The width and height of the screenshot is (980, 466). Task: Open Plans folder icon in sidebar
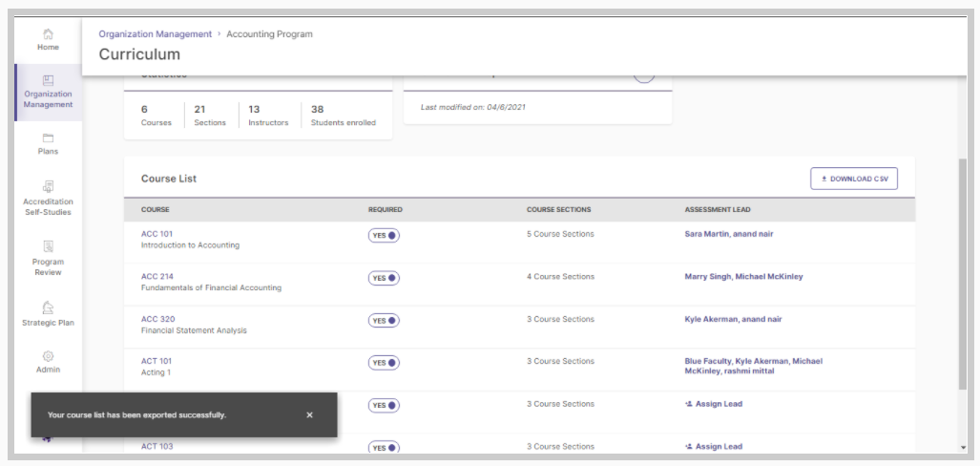pos(48,138)
